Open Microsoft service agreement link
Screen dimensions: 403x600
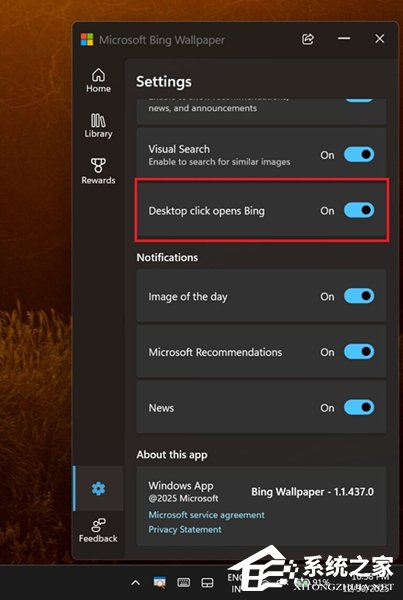(206, 515)
